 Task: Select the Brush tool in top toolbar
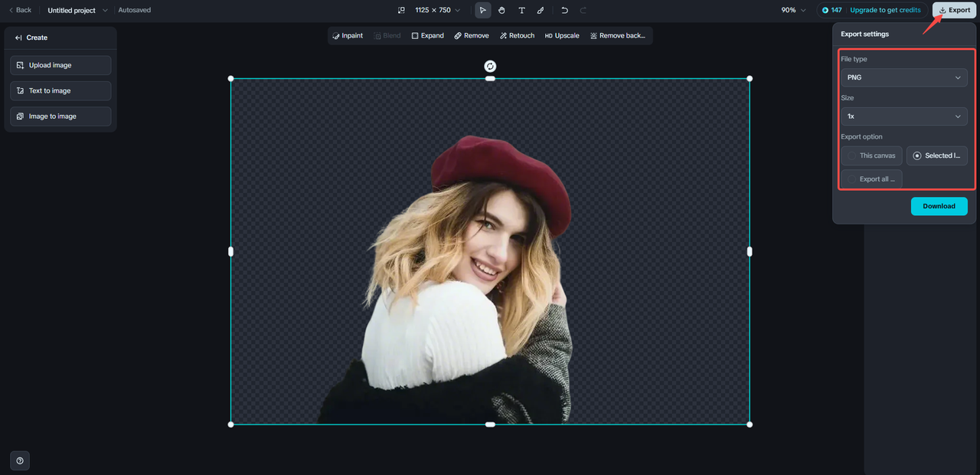[541, 10]
